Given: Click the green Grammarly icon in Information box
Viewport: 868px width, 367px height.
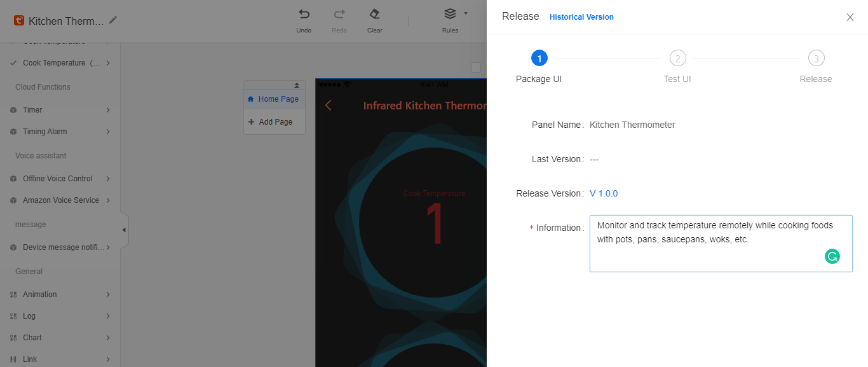Looking at the screenshot, I should click(832, 256).
